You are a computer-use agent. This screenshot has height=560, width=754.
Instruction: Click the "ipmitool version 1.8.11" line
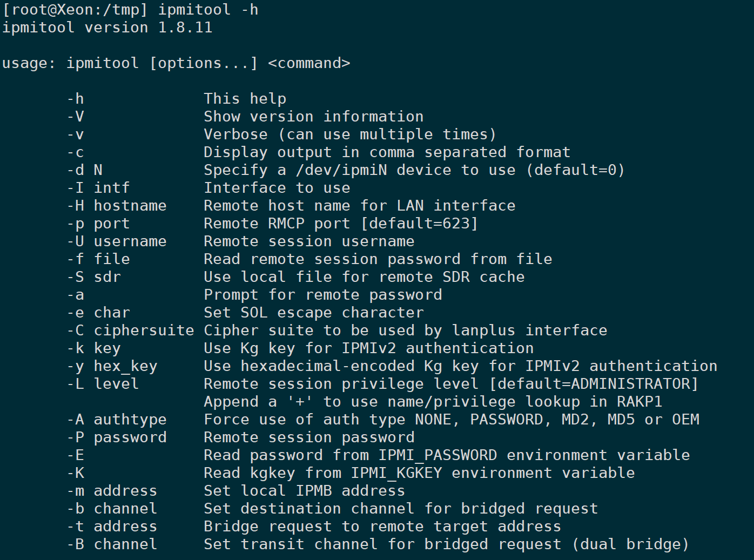tap(107, 28)
